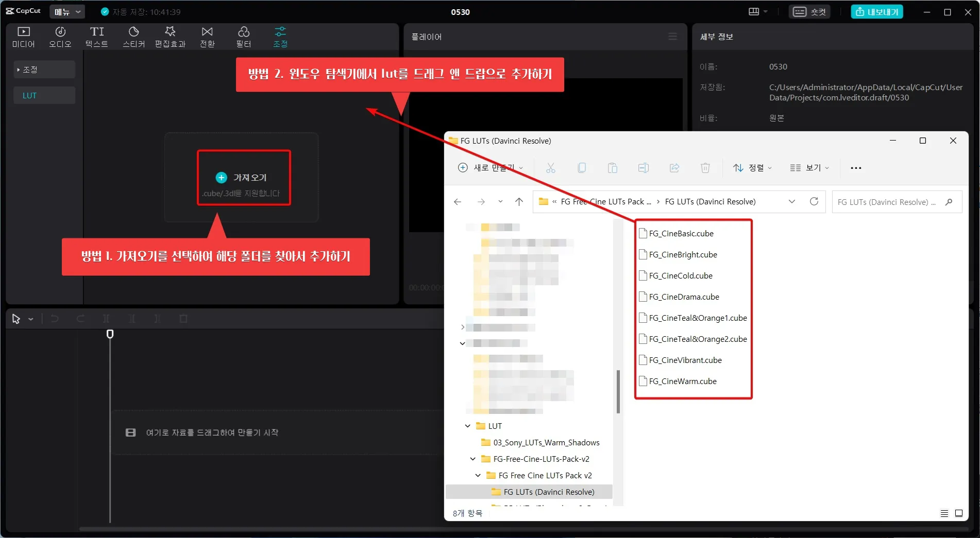The image size is (980, 538).
Task: Go back in Explorer navigation
Action: pyautogui.click(x=458, y=202)
